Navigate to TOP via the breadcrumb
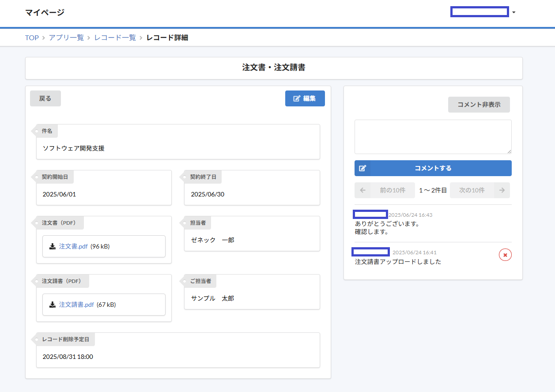This screenshot has width=555, height=392. [x=31, y=38]
